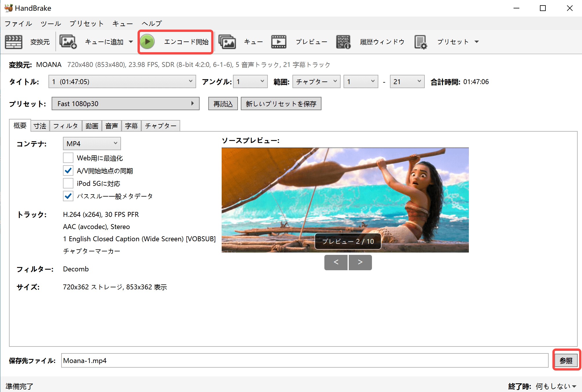Open the 範囲 チャプター dropdown

coord(316,81)
